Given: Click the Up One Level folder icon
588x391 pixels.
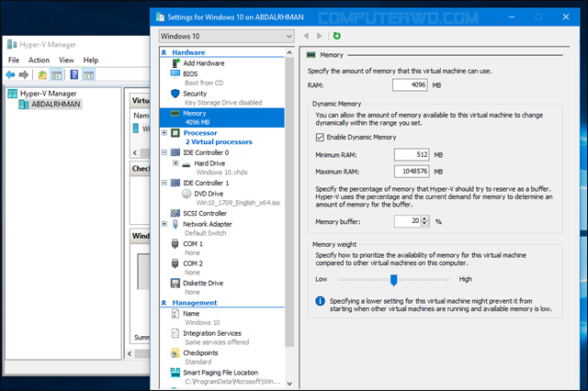Looking at the screenshot, I should point(42,75).
